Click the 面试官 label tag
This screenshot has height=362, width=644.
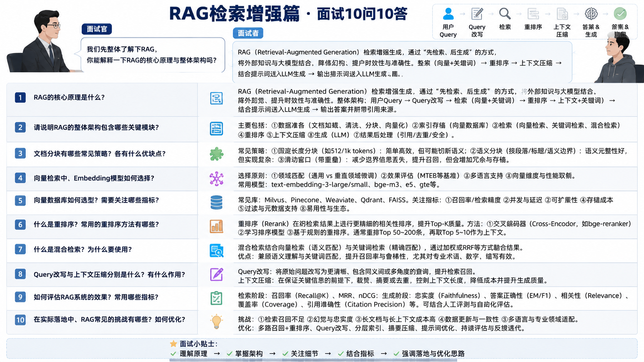(x=97, y=29)
